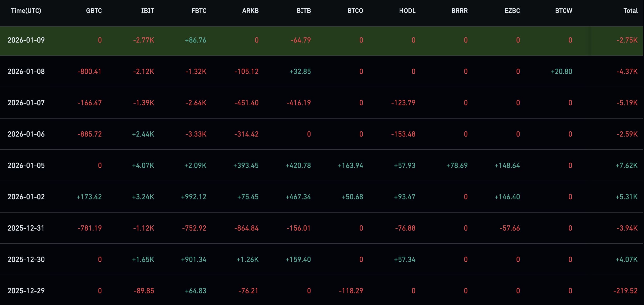Click IBIT value +4.07K
Image resolution: width=644 pixels, height=305 pixels.
pos(143,165)
